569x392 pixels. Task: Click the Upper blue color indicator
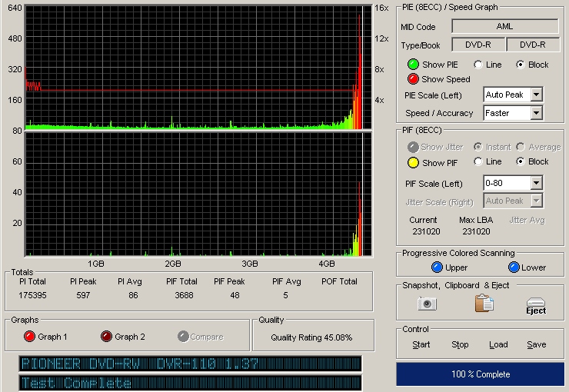click(x=437, y=267)
